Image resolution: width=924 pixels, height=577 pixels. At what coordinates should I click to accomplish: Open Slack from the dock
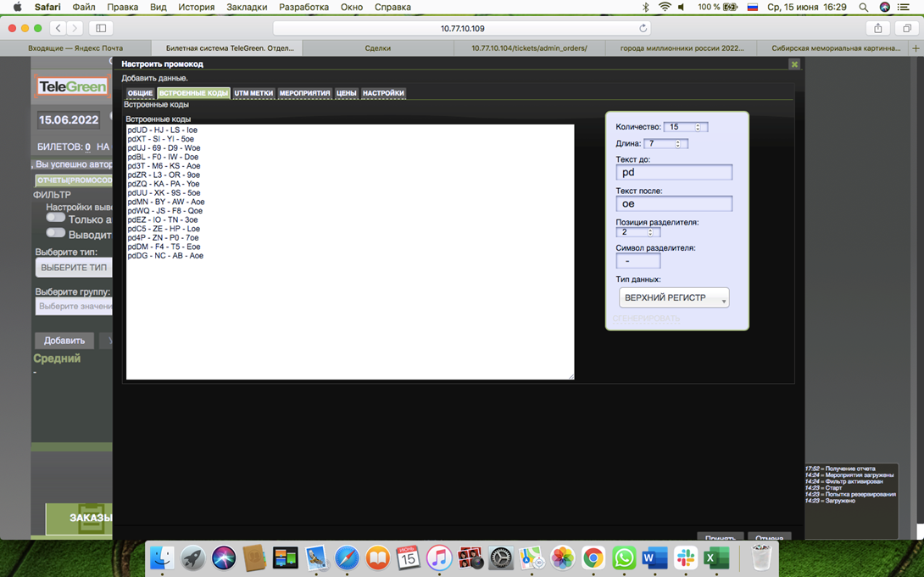coord(686,558)
